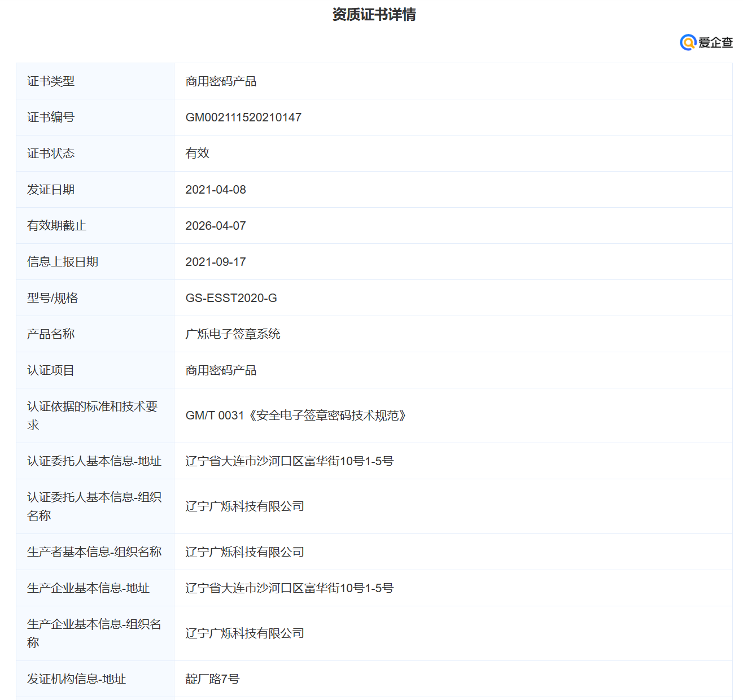Select model value GS-ESST2020-G
Screen dimensions: 743x700
tap(231, 298)
